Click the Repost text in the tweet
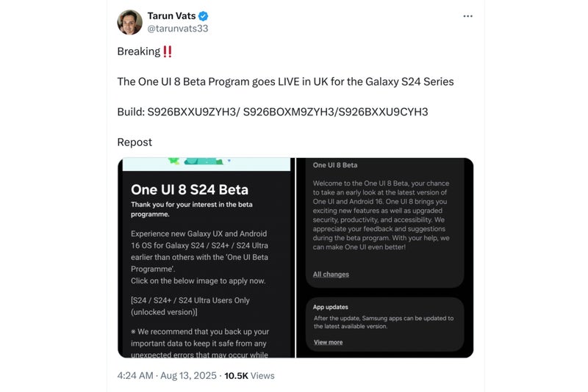 click(x=135, y=142)
